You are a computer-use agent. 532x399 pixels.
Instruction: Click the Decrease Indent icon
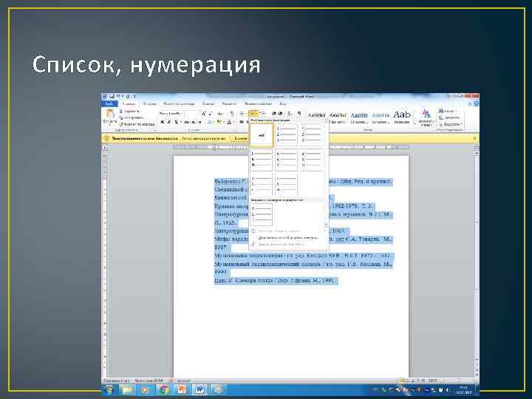point(274,114)
